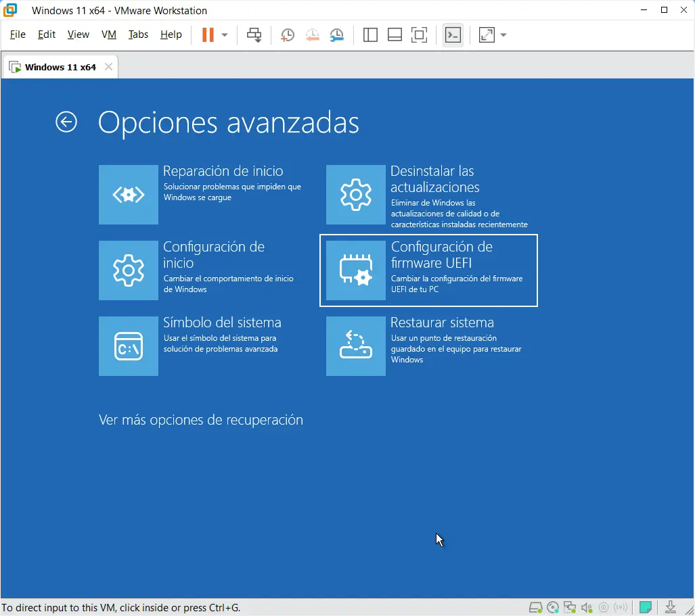The image size is (695, 616).
Task: Open Desinstalar las actualizaciones gear icon
Action: [x=355, y=195]
